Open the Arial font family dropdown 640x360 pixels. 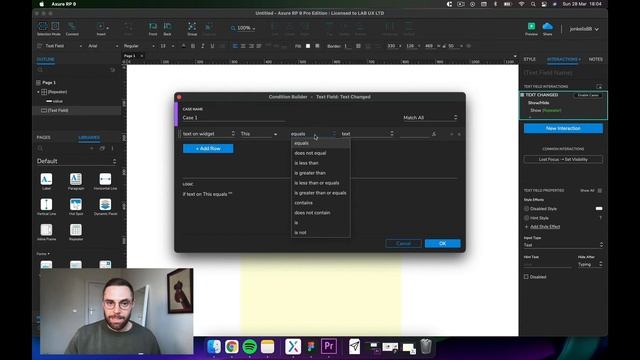click(103, 46)
